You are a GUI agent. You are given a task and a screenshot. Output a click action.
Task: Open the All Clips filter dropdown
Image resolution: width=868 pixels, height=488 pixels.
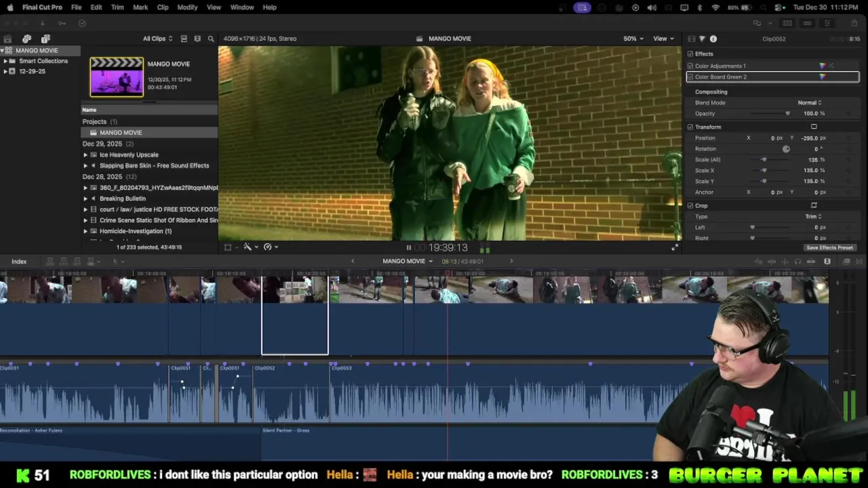coord(157,39)
